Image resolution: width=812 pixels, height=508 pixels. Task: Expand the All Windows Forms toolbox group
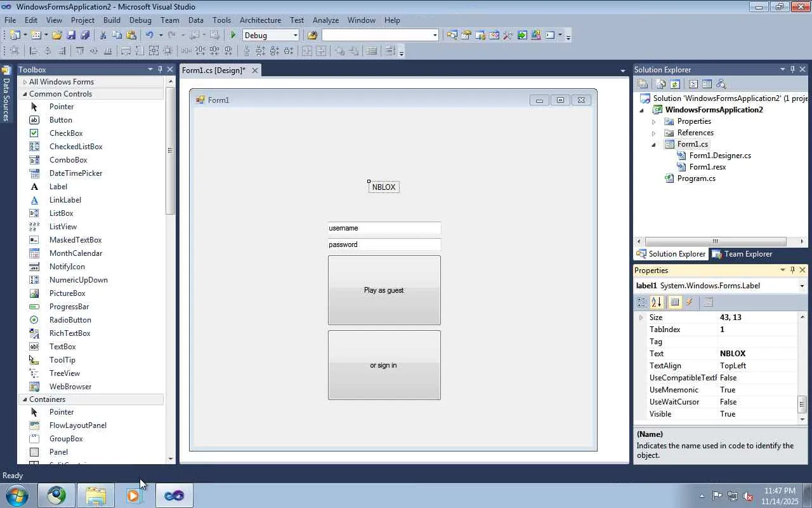point(25,82)
